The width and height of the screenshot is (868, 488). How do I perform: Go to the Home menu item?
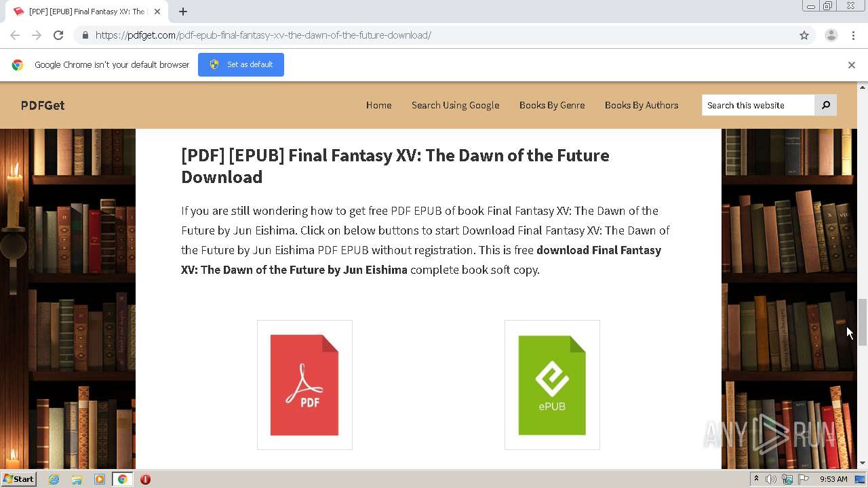[x=378, y=105]
